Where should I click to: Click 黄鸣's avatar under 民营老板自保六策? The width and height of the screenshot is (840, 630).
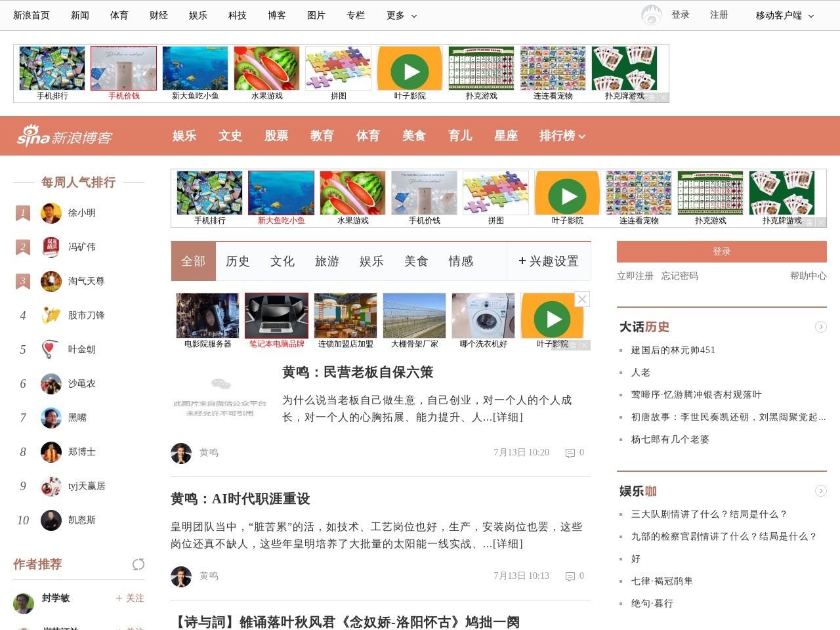click(x=181, y=453)
